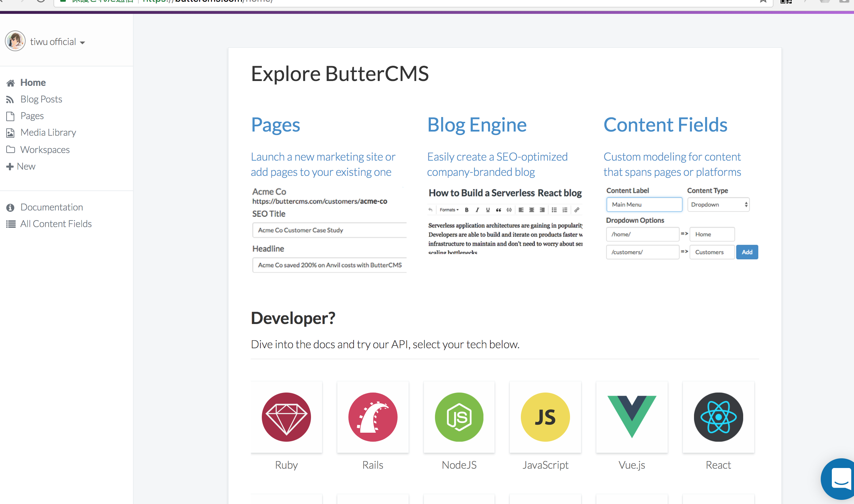This screenshot has height=504, width=854.
Task: Click the Pages document icon
Action: 10,116
